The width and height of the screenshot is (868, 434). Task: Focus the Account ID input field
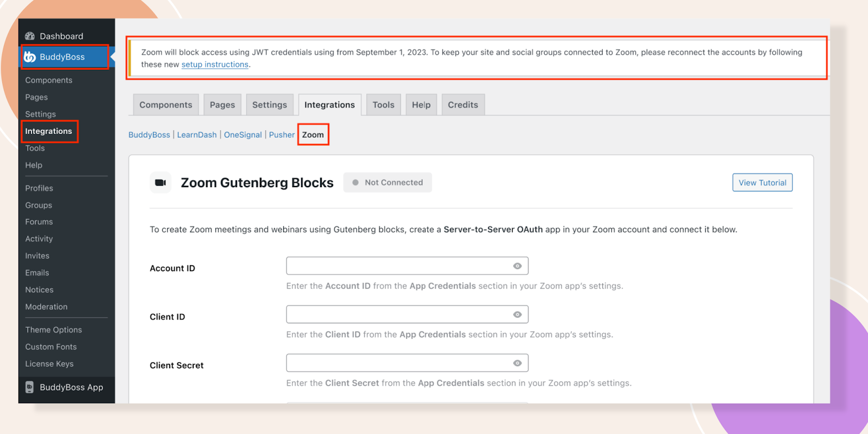click(407, 266)
